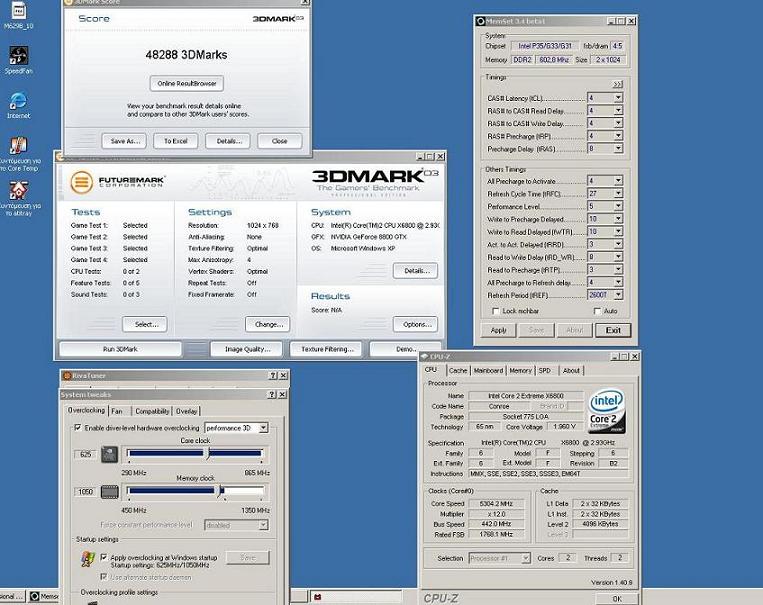Click the Futuremark logo icon in 3DMark
The image size is (763, 605).
(81, 183)
